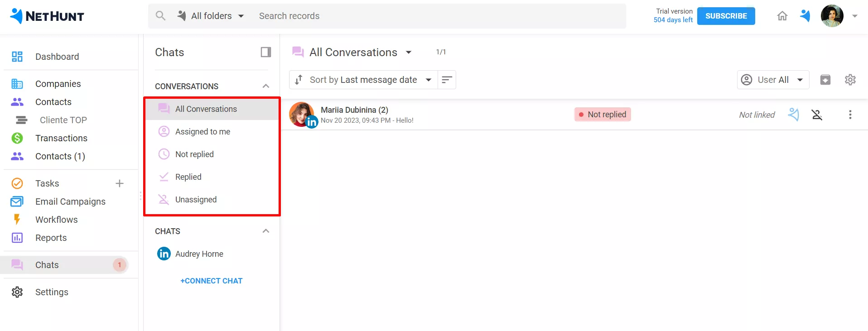Click +CONNECT CHAT link
The width and height of the screenshot is (868, 331).
[x=212, y=281]
